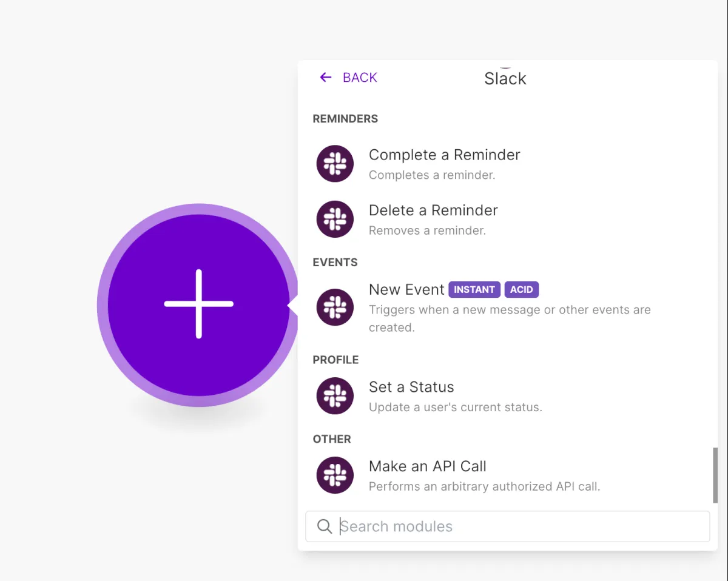Click the PROFILE section header
Viewport: 728px width, 581px height.
pos(335,360)
